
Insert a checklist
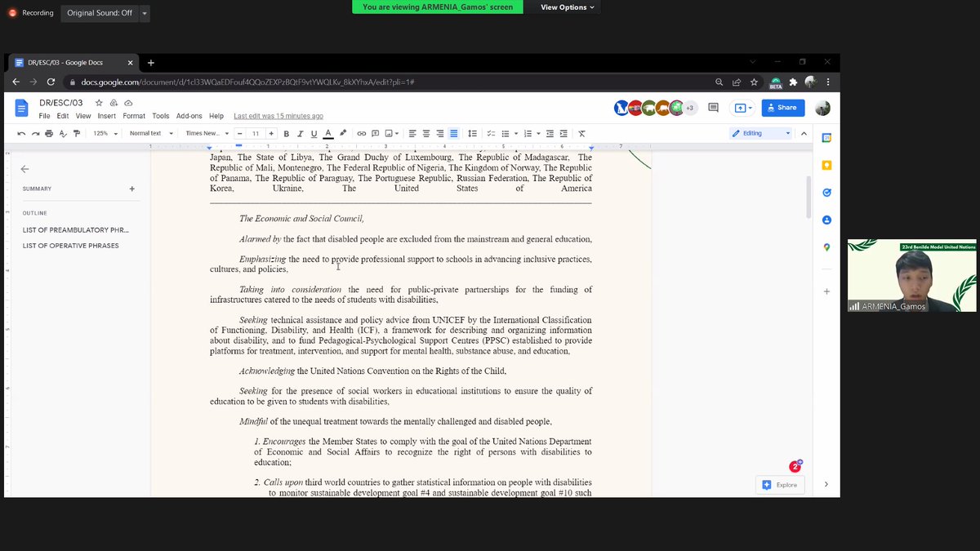[x=491, y=133]
